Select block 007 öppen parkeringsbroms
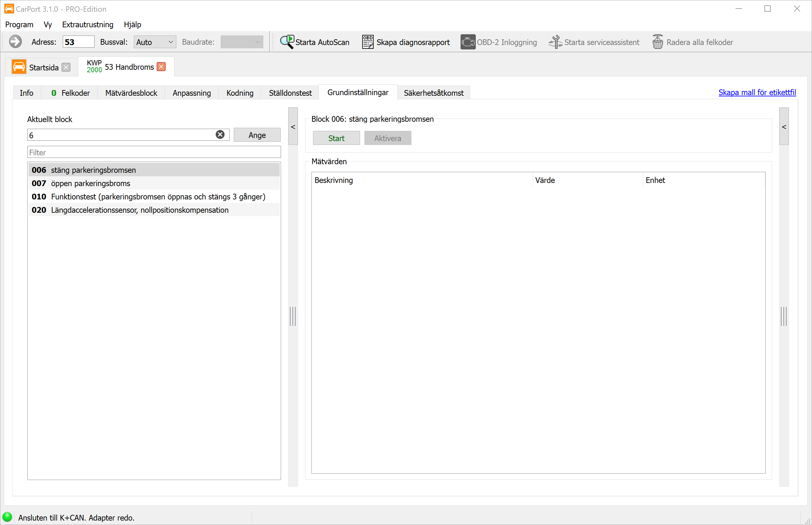 154,183
